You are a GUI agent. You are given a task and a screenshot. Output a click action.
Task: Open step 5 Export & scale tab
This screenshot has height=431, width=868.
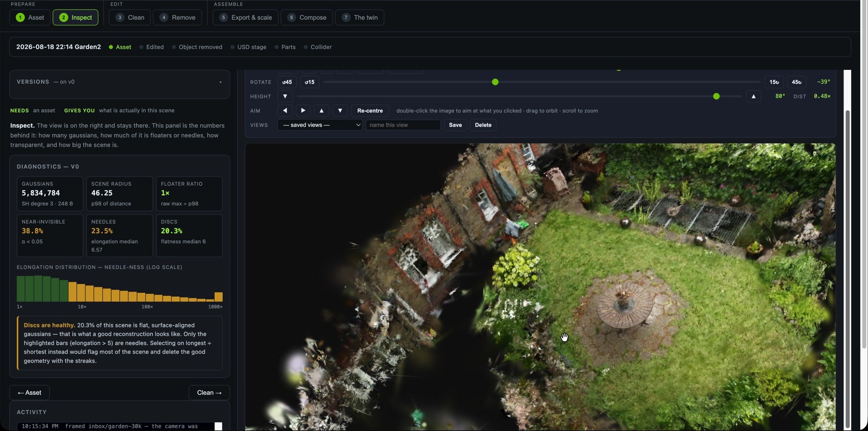[x=245, y=17]
